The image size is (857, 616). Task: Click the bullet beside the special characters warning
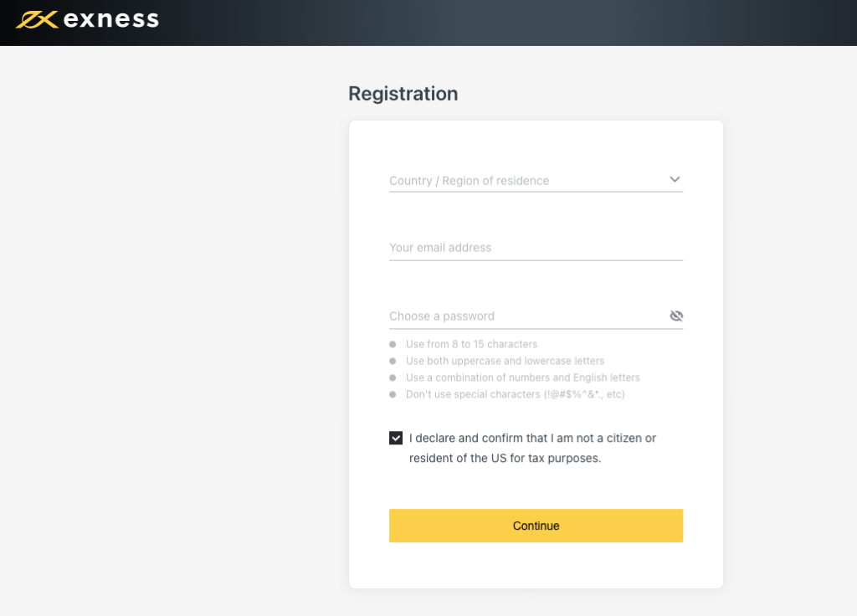pyautogui.click(x=392, y=394)
